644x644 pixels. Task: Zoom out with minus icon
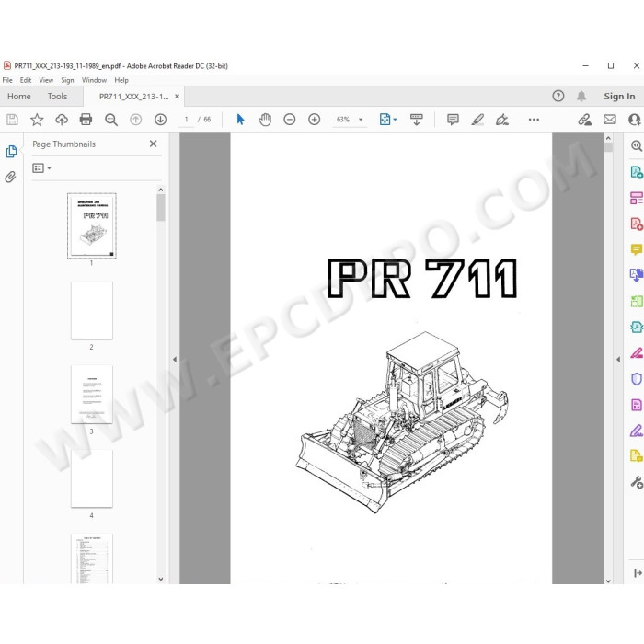coord(290,120)
